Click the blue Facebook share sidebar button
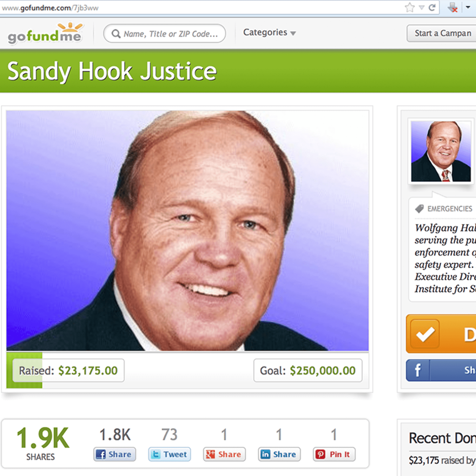Image resolution: width=476 pixels, height=476 pixels. 441,370
